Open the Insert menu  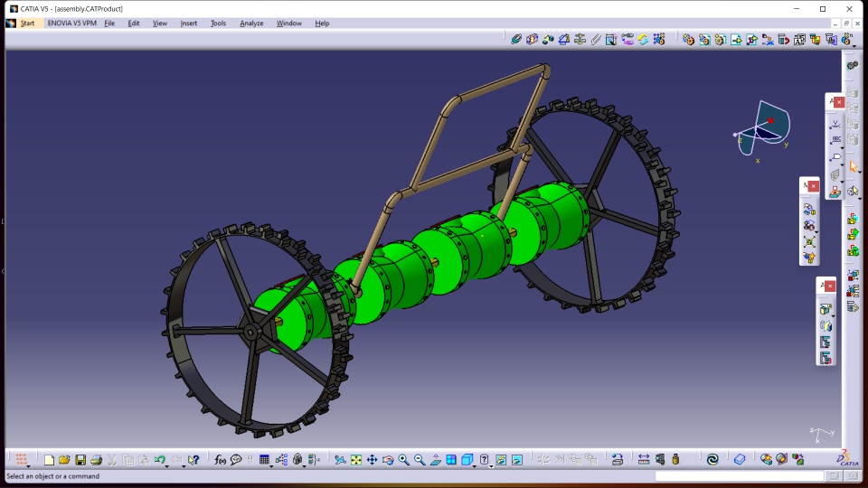tap(189, 23)
